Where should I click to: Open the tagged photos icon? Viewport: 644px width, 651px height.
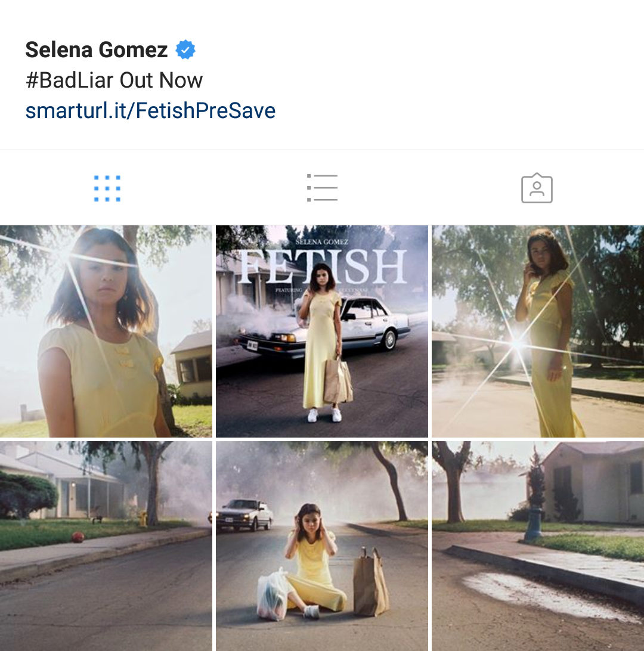pyautogui.click(x=537, y=188)
